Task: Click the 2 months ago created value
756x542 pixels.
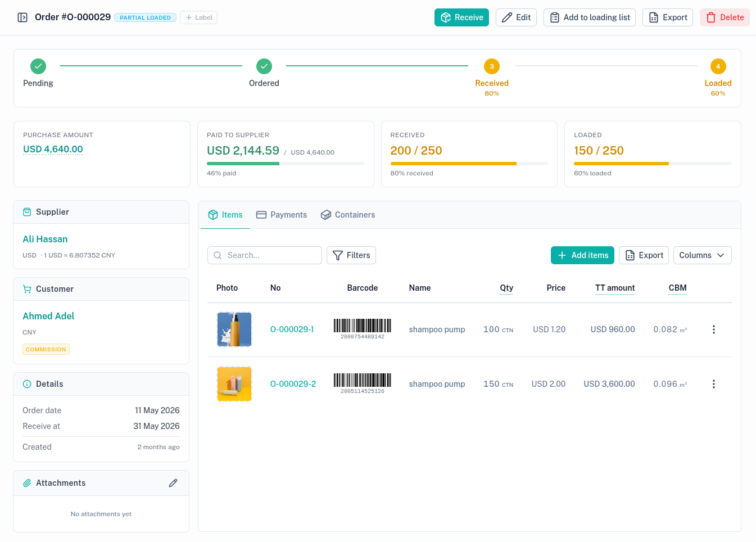Action: coord(159,447)
